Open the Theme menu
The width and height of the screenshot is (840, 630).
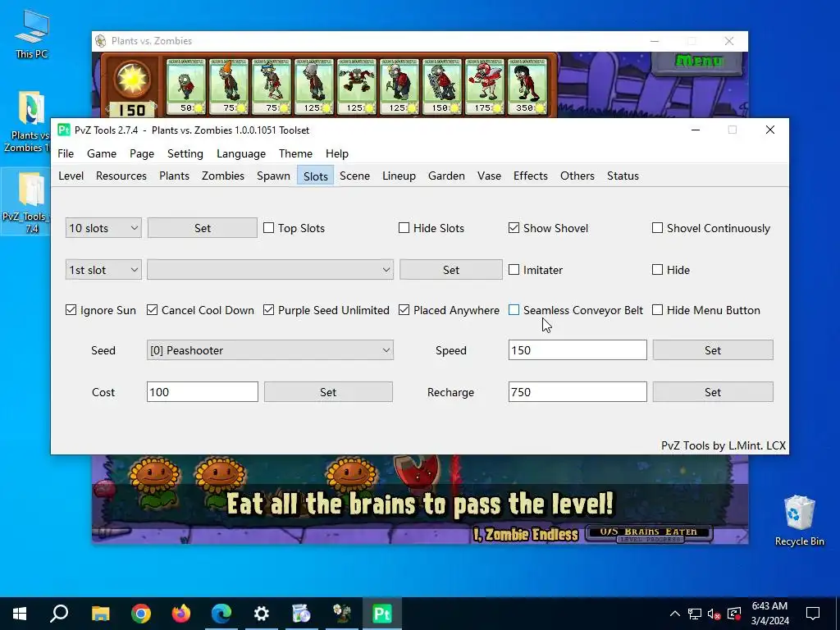pyautogui.click(x=295, y=153)
